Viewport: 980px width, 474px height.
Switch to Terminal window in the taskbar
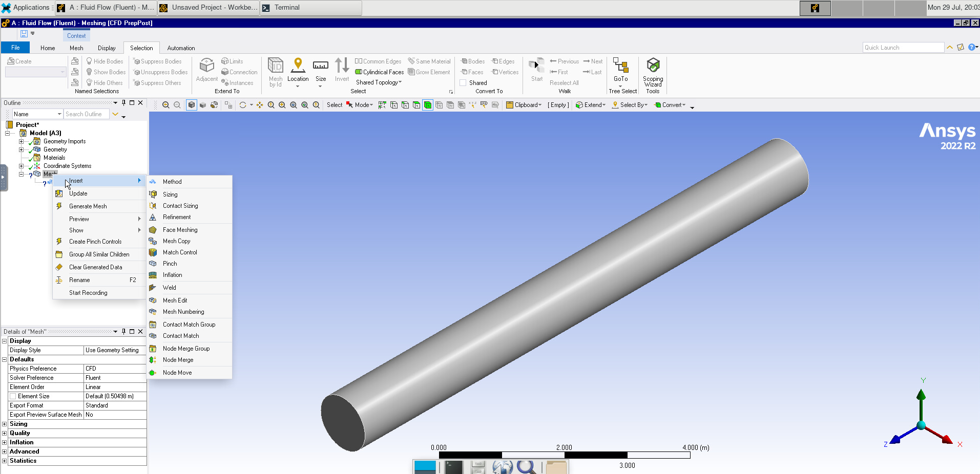pyautogui.click(x=311, y=8)
